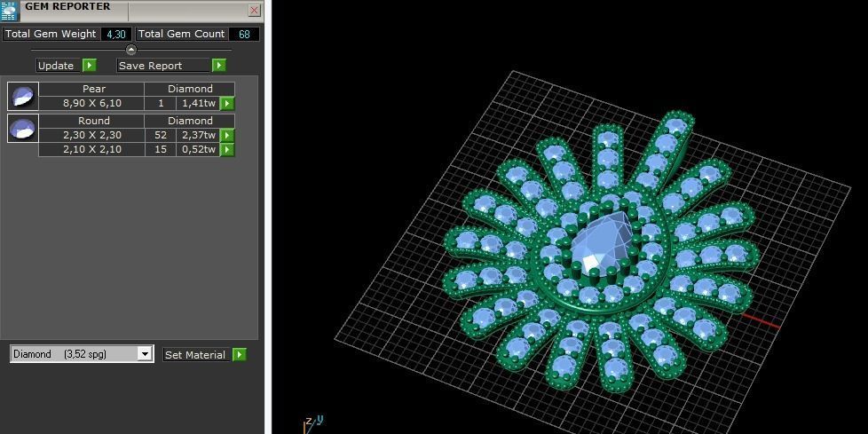Viewport: 868px width, 434px height.
Task: Select the Pear gem thumbnail
Action: 23,96
